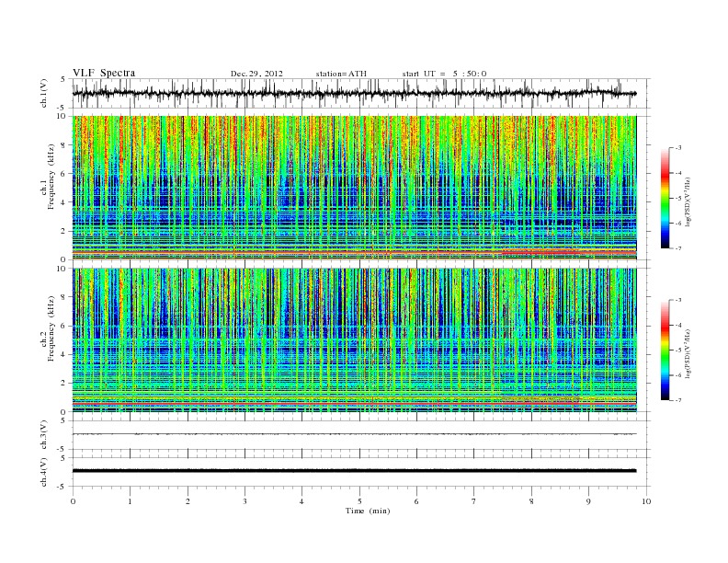
Task: Click the "ch.1(V)" waveform axis label
Action: tap(44, 93)
